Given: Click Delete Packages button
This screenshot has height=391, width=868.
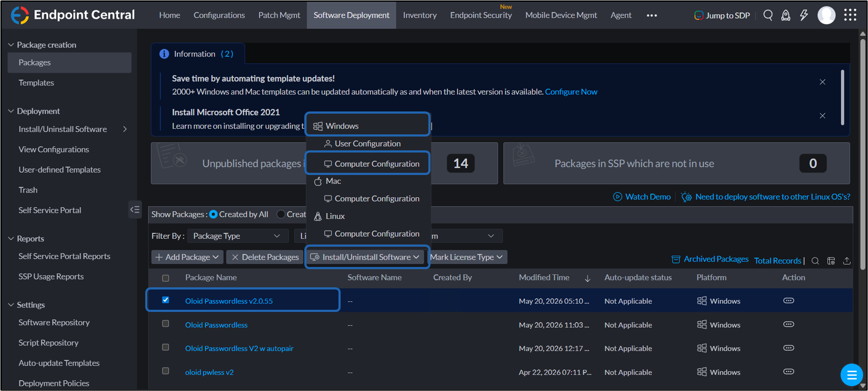Looking at the screenshot, I should [265, 257].
